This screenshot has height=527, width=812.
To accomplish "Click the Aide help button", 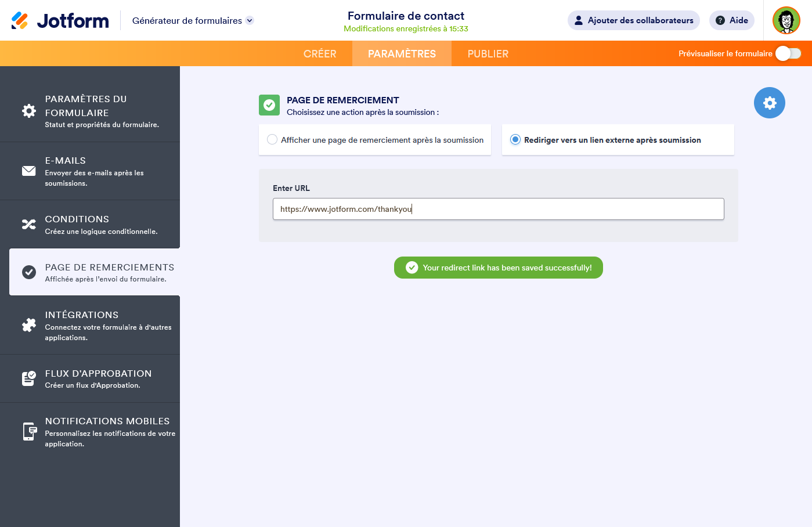I will tap(732, 20).
